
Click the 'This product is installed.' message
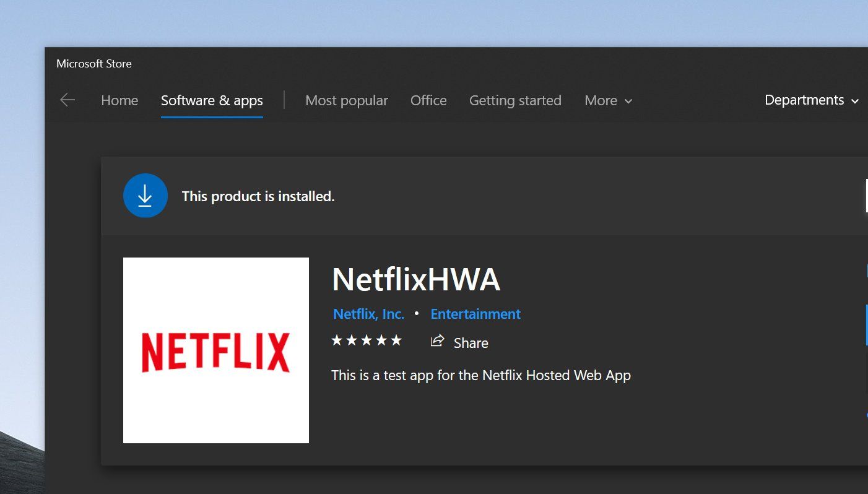coord(258,196)
